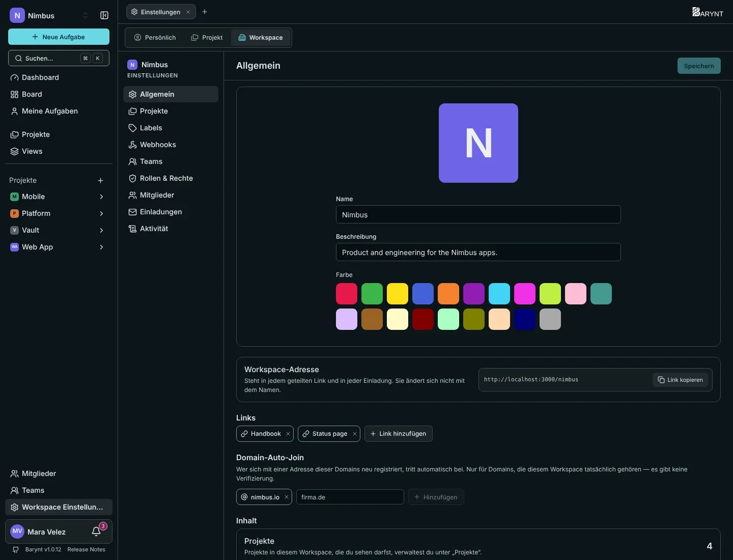This screenshot has height=560, width=733.
Task: Click the firma.de domain input
Action: 350,497
